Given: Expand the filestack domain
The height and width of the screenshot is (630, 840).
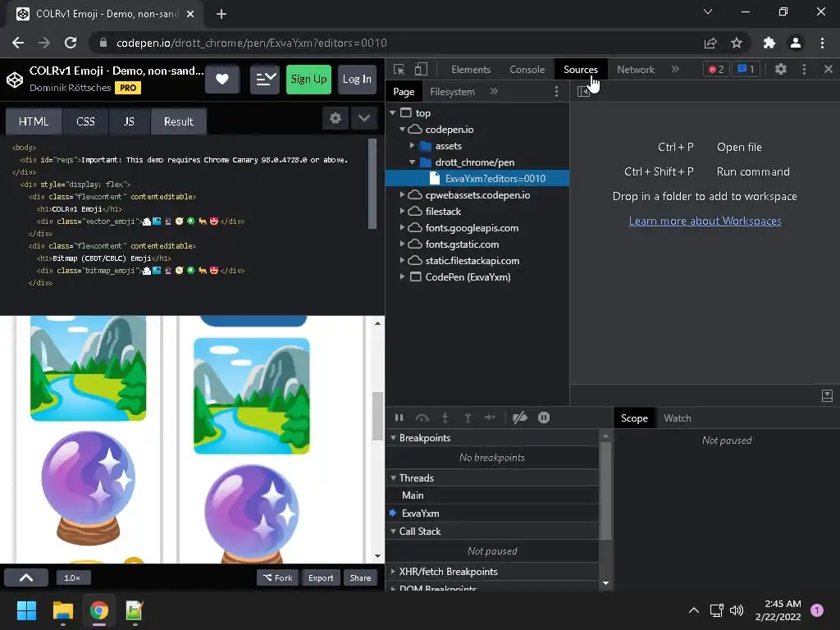Looking at the screenshot, I should (x=402, y=211).
